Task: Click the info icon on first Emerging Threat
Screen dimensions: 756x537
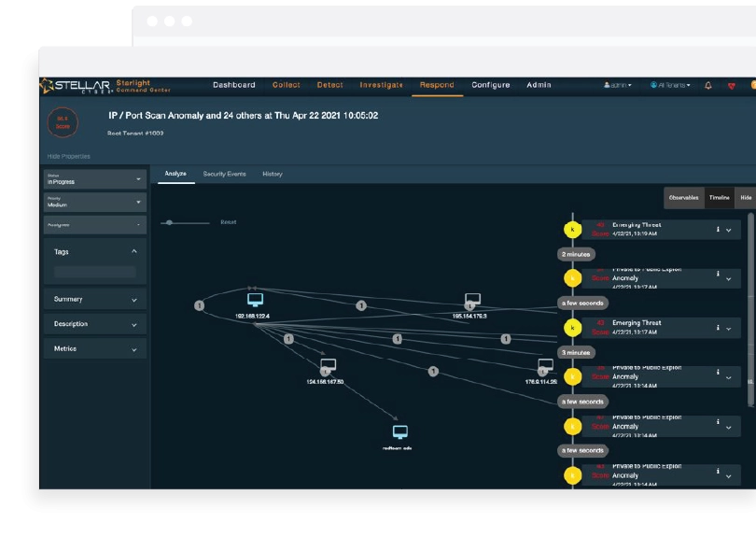Action: (x=717, y=229)
